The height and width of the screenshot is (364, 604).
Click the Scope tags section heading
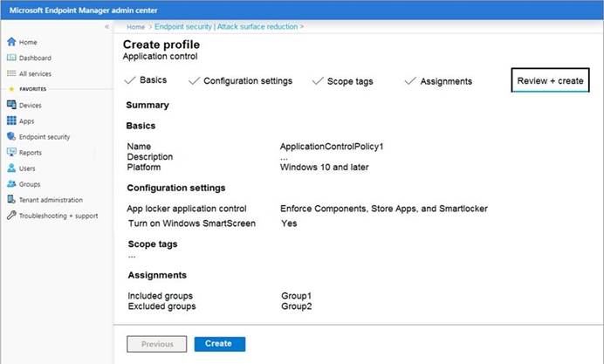tap(153, 244)
